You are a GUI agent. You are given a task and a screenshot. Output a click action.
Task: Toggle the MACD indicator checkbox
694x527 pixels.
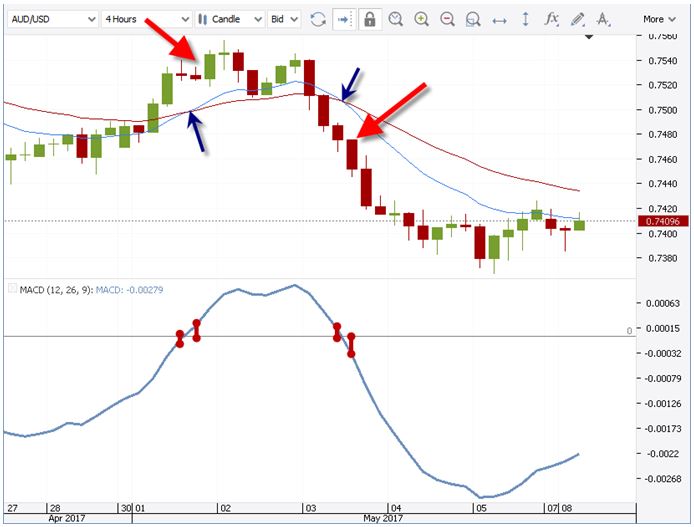coord(12,289)
